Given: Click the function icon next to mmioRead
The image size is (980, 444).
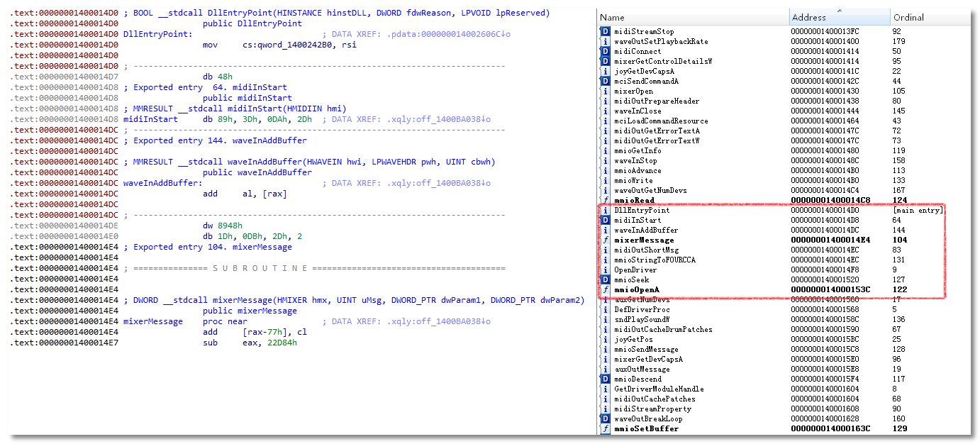Looking at the screenshot, I should click(x=605, y=200).
